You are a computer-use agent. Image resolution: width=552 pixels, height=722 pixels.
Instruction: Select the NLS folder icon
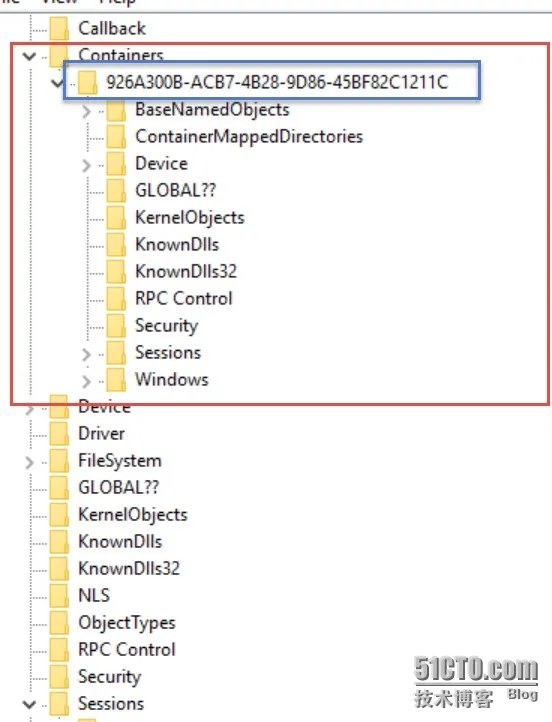coord(59,595)
